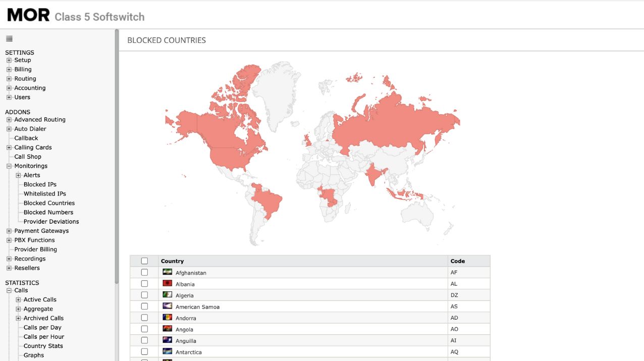This screenshot has width=644, height=361.
Task: Expand the Aggregate node
Action: [19, 309]
